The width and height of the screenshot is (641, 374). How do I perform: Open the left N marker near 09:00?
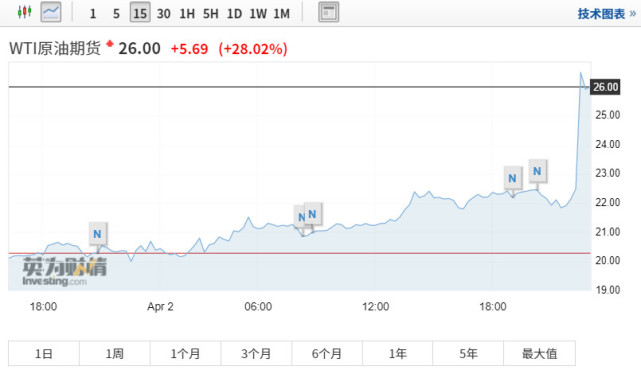[x=300, y=217]
